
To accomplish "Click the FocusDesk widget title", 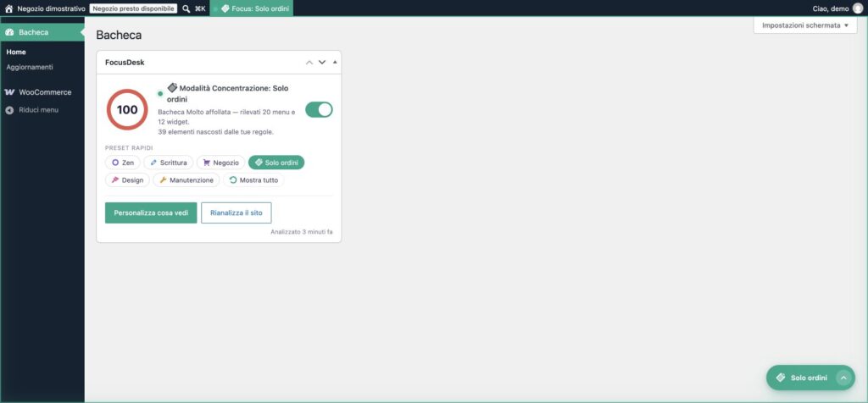I will (x=125, y=63).
